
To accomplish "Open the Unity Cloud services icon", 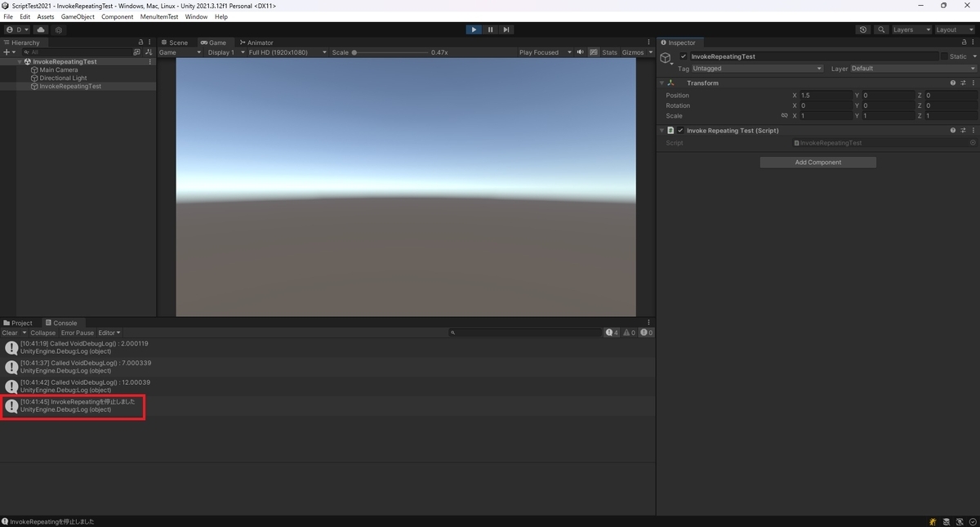I will click(x=41, y=29).
